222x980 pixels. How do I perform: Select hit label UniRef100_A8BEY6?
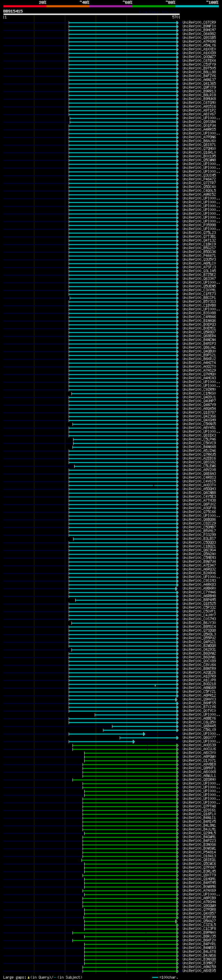coord(199,718)
